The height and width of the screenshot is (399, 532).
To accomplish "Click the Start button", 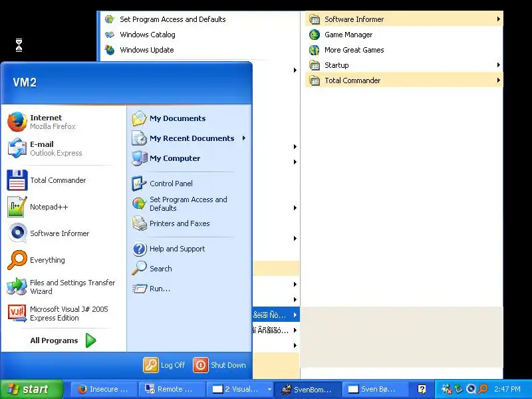I will click(31, 389).
